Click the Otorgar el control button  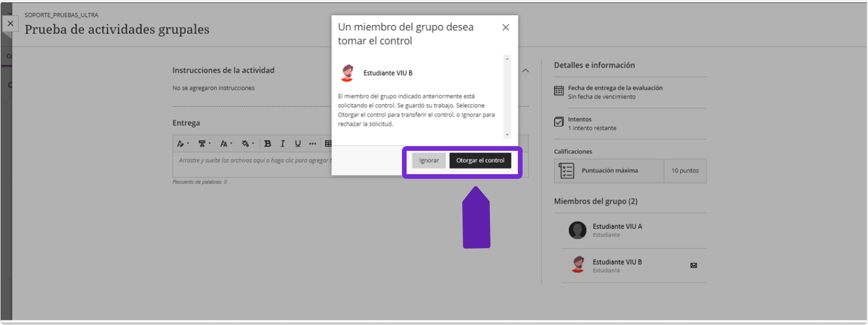[x=480, y=161]
